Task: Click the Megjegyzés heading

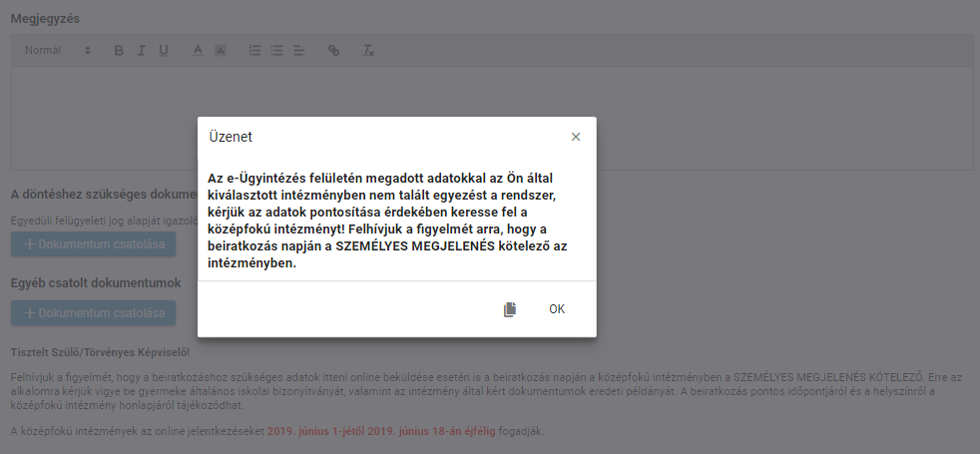Action: [45, 19]
